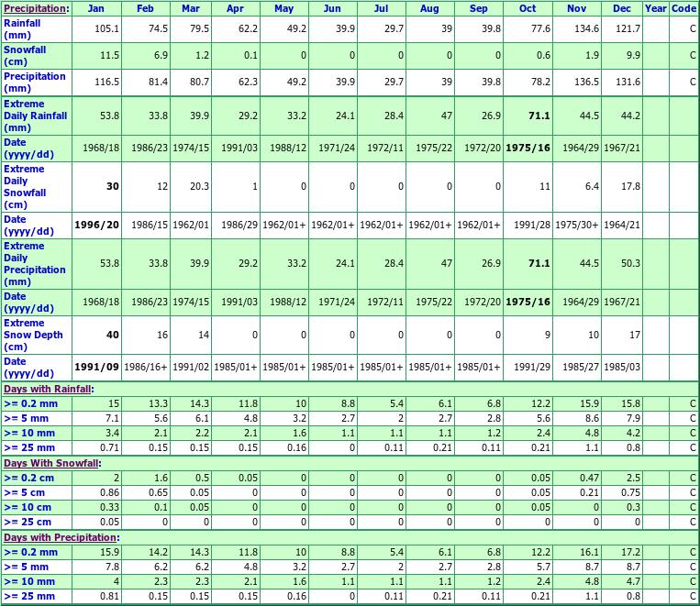The width and height of the screenshot is (700, 606).
Task: Click the Code column header
Action: [x=683, y=8]
